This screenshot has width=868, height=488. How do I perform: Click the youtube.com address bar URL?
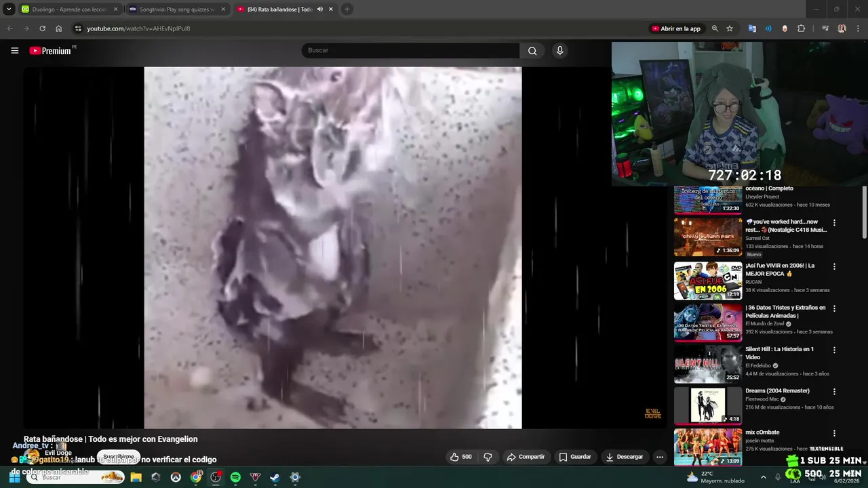[x=138, y=28]
